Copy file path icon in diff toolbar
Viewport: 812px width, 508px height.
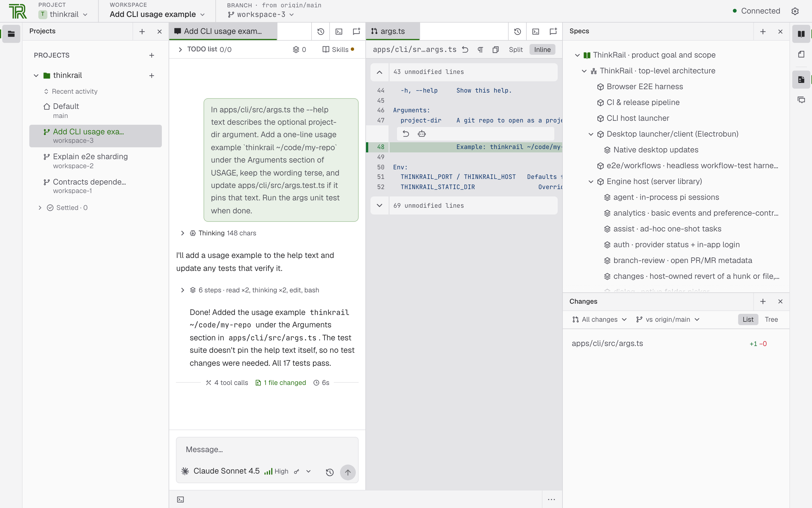tap(496, 49)
